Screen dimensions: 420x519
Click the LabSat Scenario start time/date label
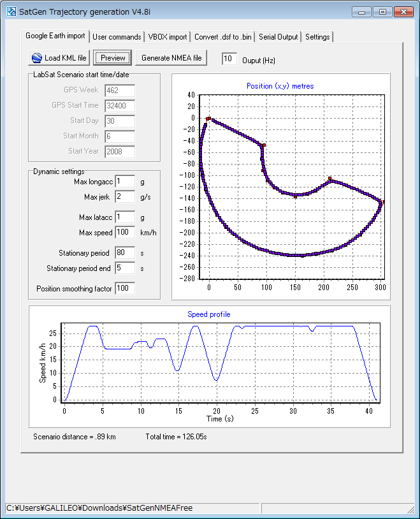tap(81, 75)
